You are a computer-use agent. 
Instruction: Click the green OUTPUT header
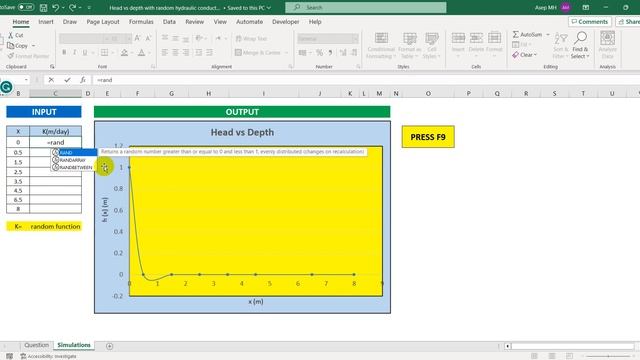(242, 112)
